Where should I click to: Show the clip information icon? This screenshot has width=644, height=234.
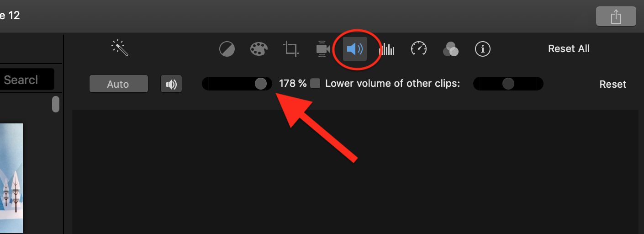(482, 48)
